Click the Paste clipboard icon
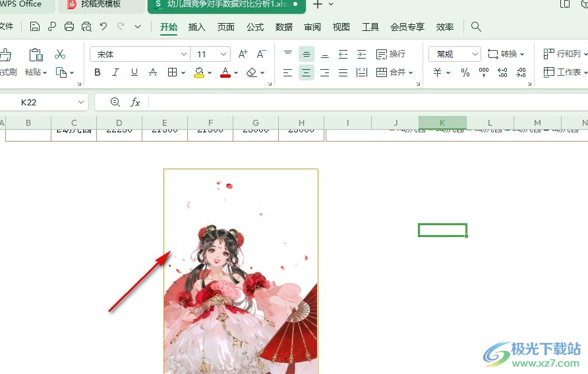Image resolution: width=588 pixels, height=374 pixels. (36, 55)
